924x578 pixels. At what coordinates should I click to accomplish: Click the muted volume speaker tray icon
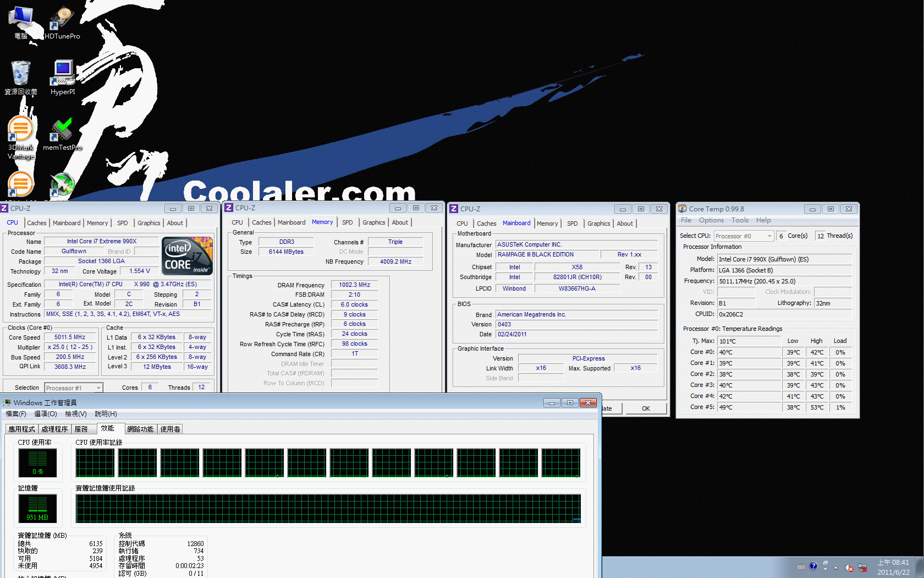pyautogui.click(x=849, y=568)
